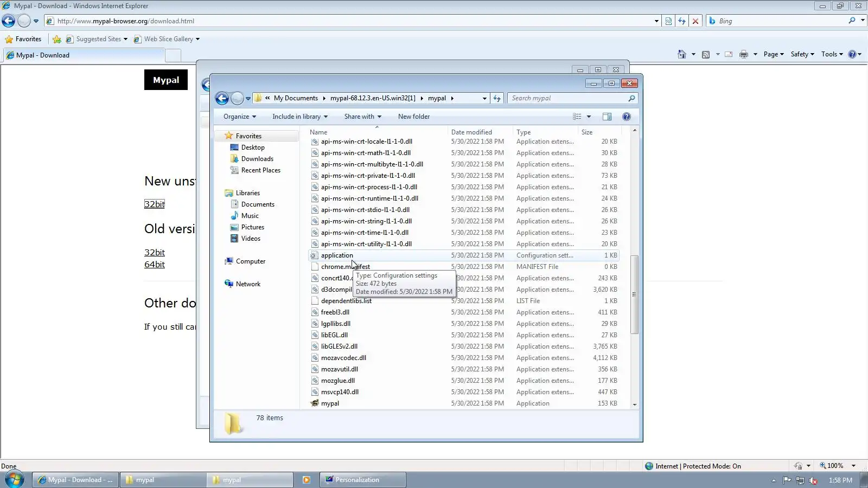Toggle the Explorer preview pane icon
868x488 pixels.
(607, 117)
